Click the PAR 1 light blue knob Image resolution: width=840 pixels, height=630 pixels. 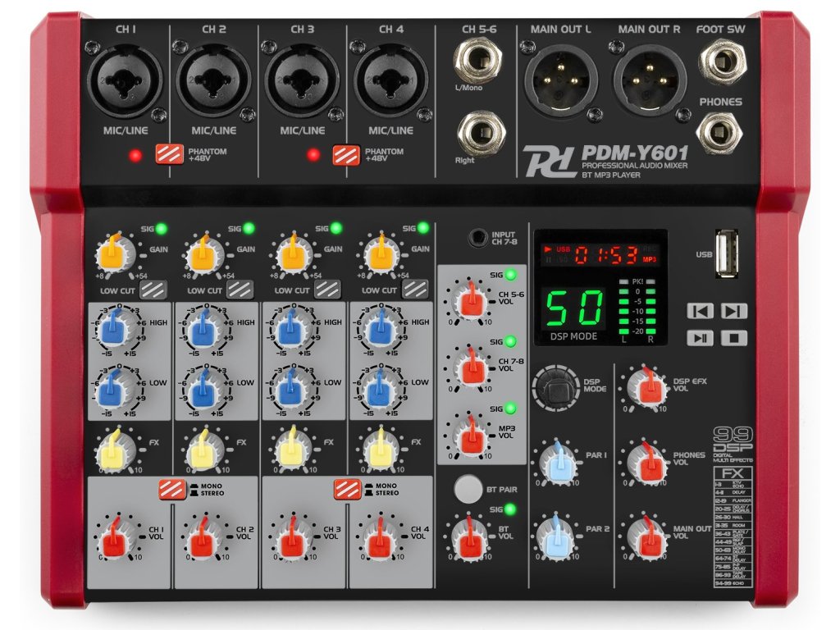pyautogui.click(x=558, y=461)
